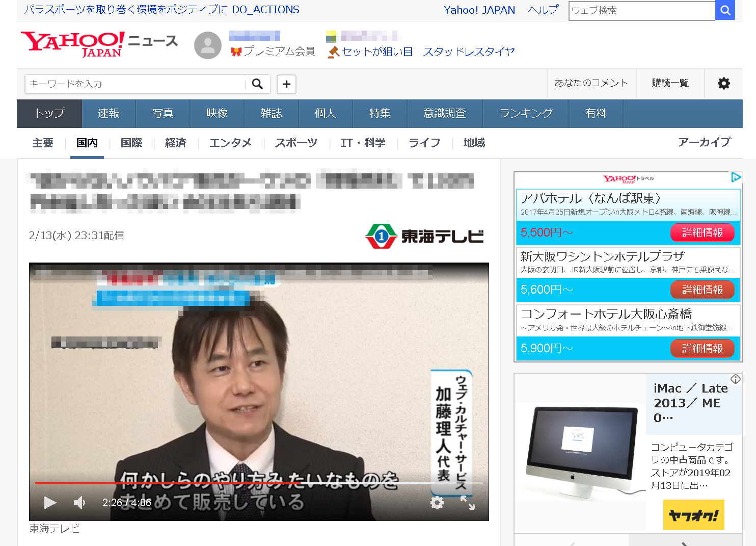Toggle the ad info icon on the iMac ad
The image size is (756, 546).
point(736,379)
